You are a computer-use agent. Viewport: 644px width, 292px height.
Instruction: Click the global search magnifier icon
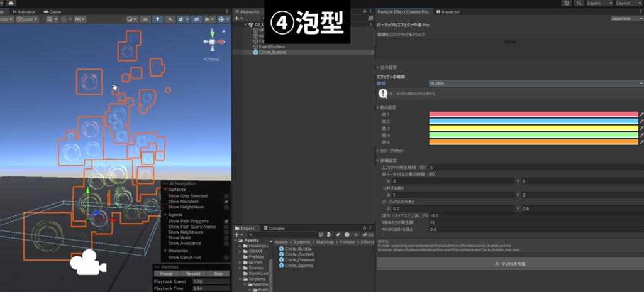click(579, 3)
